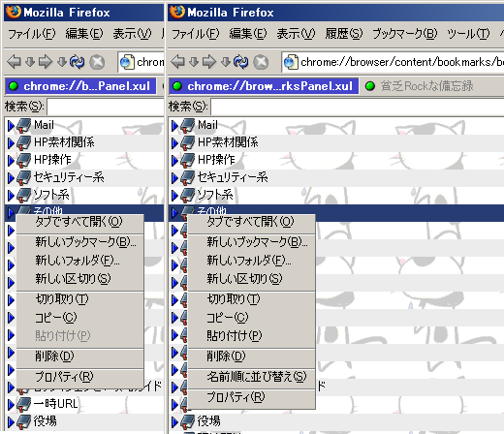Screen dimensions: 504x434
Task: Click Stop icon in right Firefox window
Action: point(261,62)
